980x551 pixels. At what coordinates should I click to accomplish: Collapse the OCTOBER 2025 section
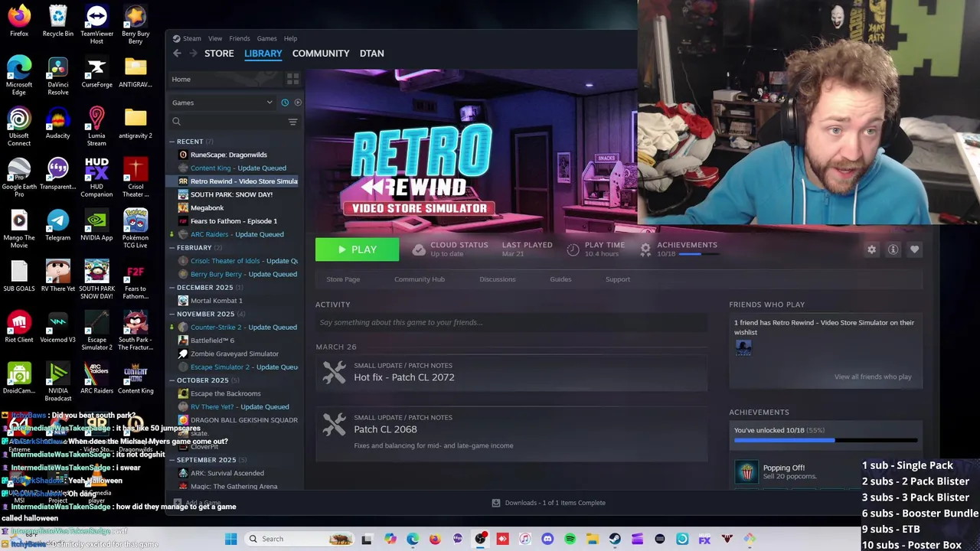(x=172, y=380)
